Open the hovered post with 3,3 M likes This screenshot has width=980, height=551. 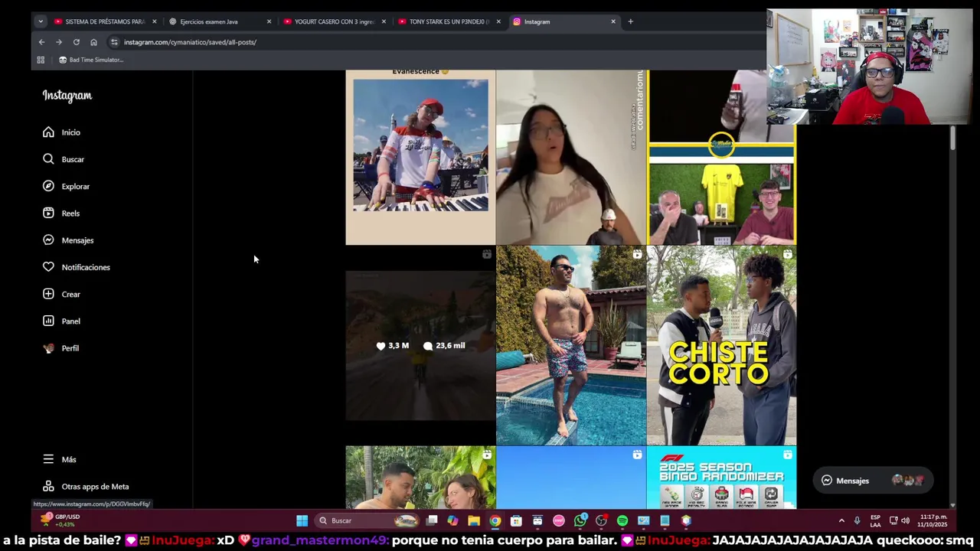[420, 345]
